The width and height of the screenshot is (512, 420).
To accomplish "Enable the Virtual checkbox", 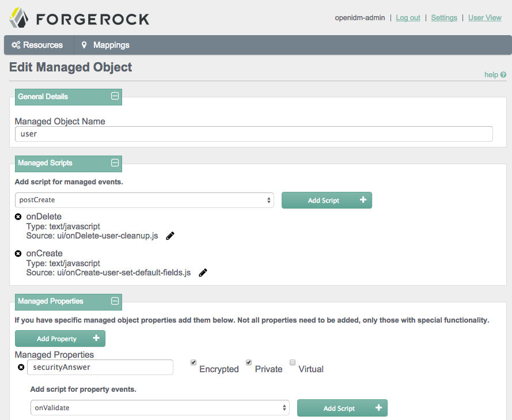I will (x=293, y=362).
